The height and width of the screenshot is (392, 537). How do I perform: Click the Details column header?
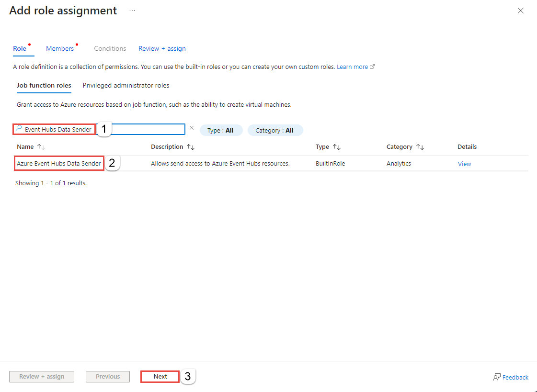[467, 147]
